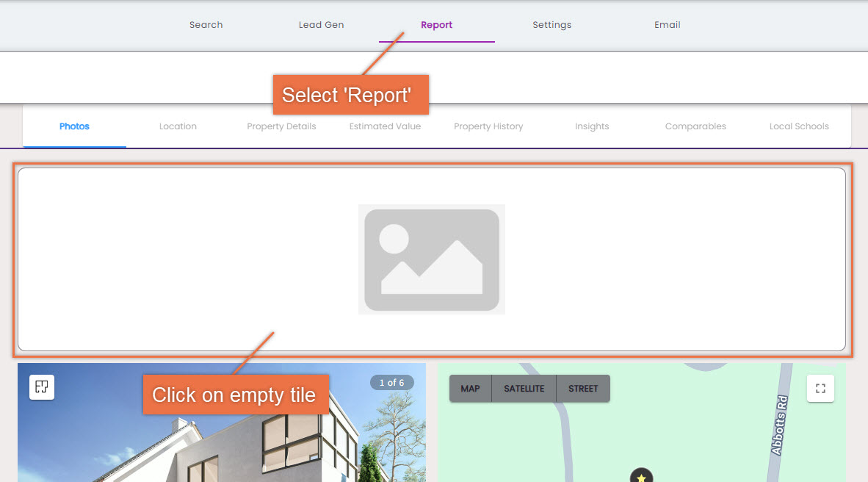Click the empty photo tile

tap(432, 259)
